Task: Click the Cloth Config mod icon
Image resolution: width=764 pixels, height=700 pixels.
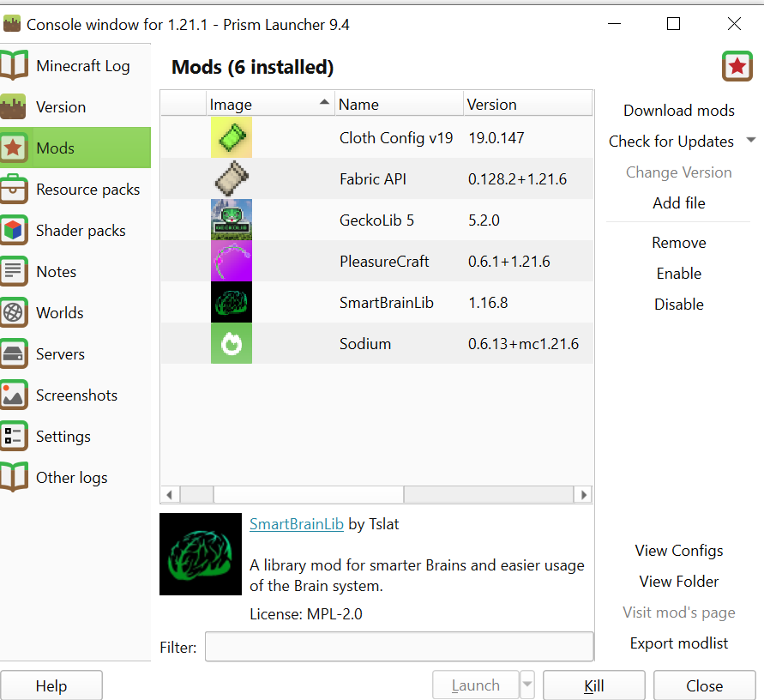Action: 232,137
